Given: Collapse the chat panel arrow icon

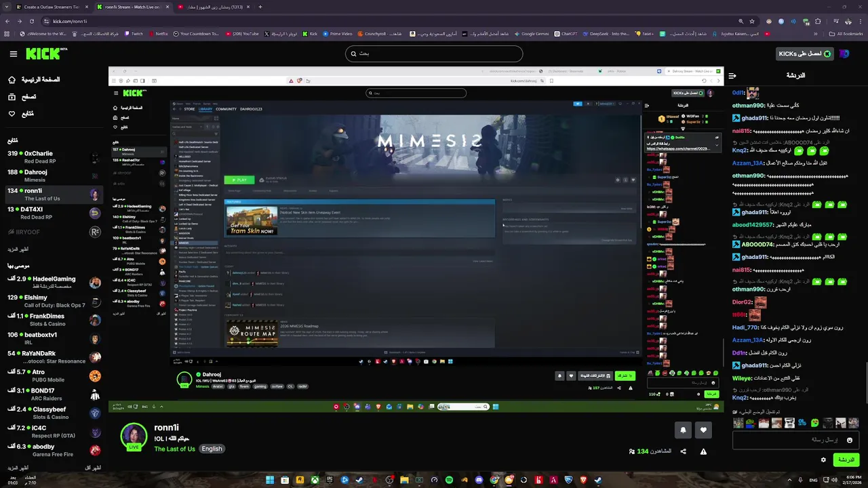Looking at the screenshot, I should pos(732,76).
